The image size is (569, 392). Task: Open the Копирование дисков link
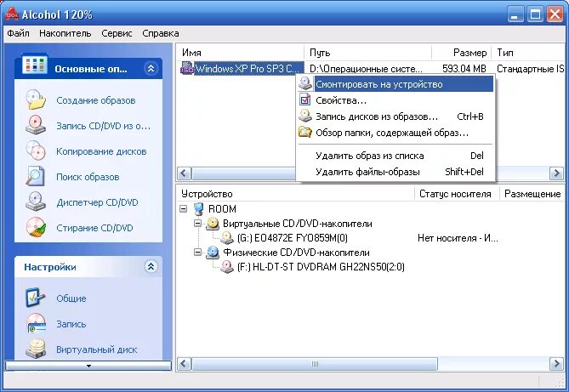[x=101, y=151]
